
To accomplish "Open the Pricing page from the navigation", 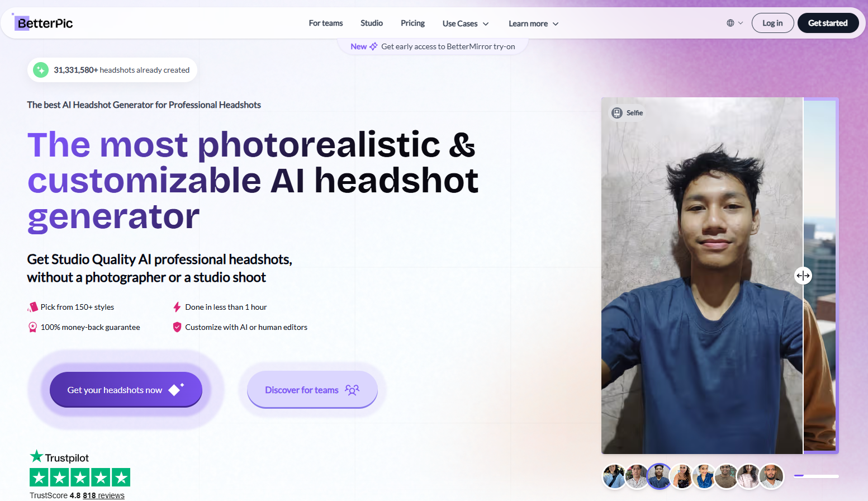I will (x=412, y=23).
